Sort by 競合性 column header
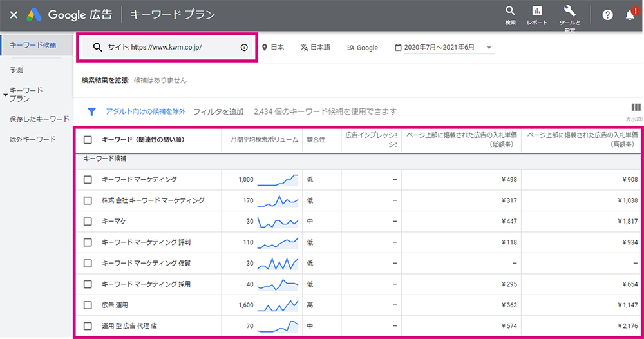 (x=316, y=140)
